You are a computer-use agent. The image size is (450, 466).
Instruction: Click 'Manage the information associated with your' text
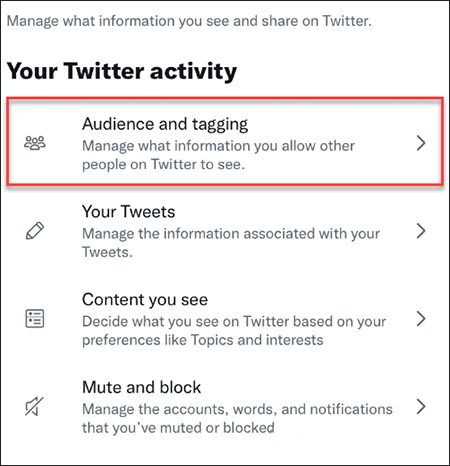click(231, 234)
